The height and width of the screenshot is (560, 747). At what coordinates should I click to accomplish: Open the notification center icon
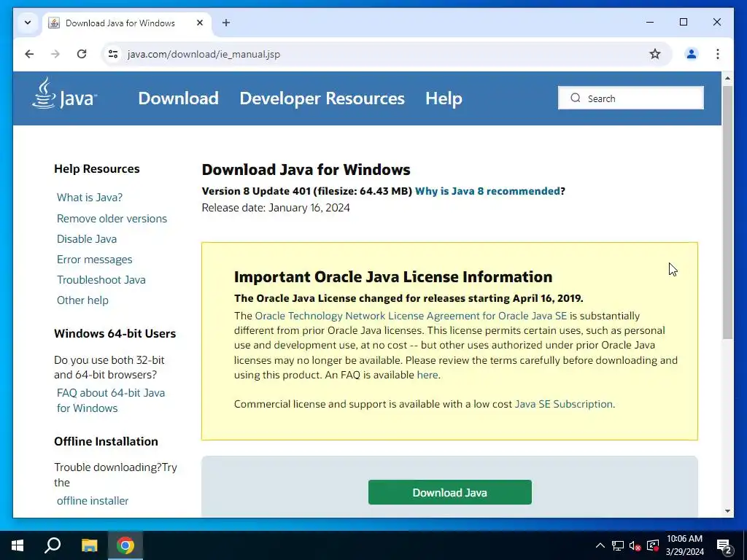724,545
